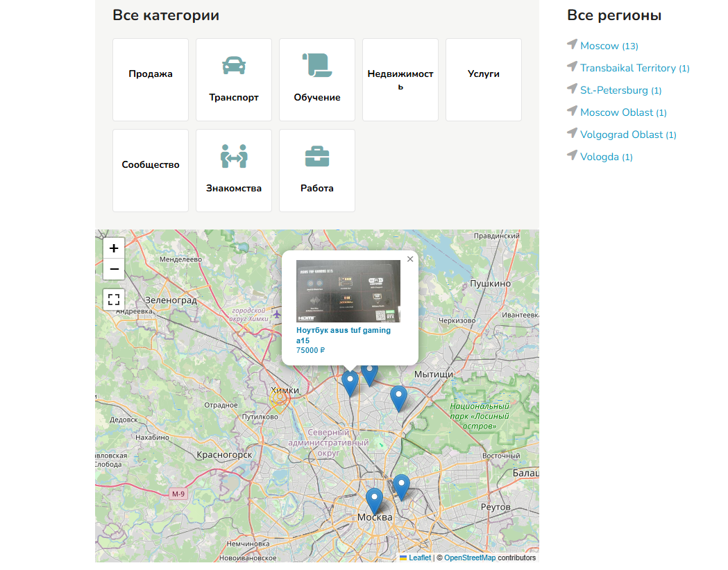Close the laptop listing map popup

pyautogui.click(x=410, y=259)
